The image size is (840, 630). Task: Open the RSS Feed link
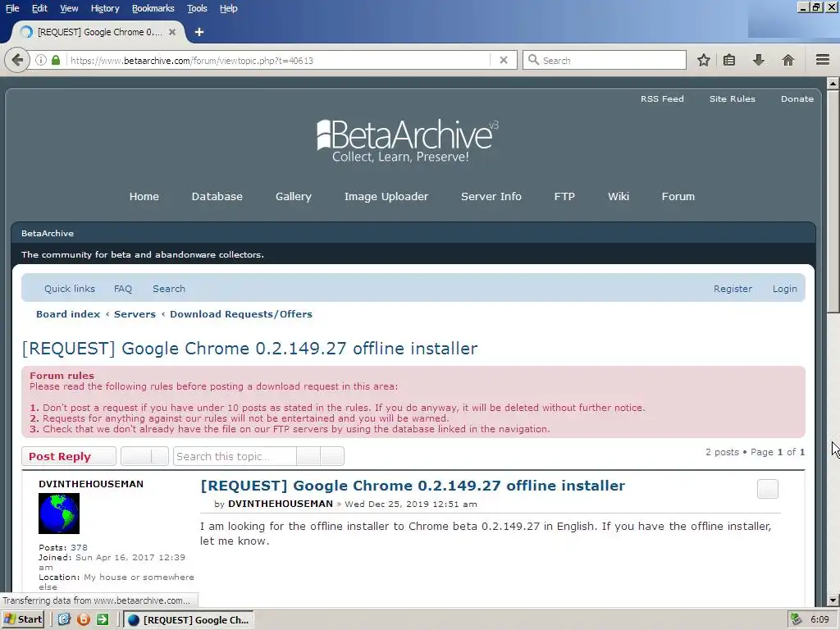(x=662, y=98)
